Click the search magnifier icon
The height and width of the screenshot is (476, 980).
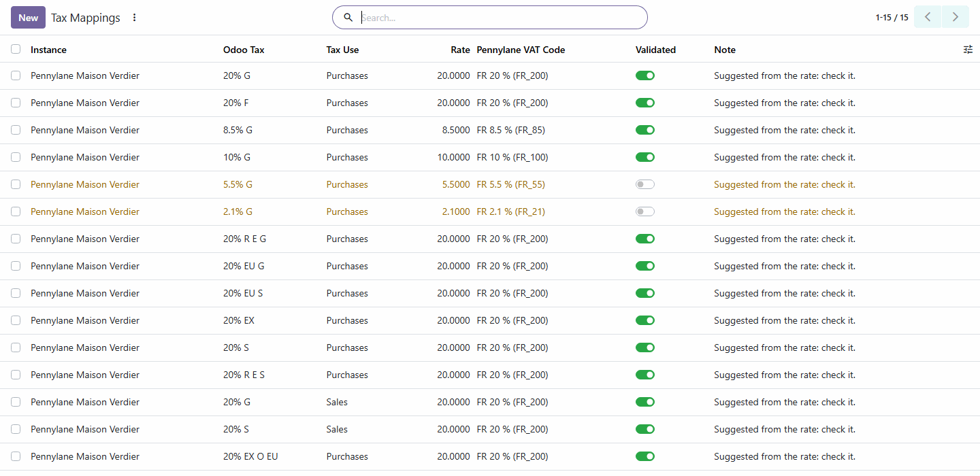[x=348, y=18]
